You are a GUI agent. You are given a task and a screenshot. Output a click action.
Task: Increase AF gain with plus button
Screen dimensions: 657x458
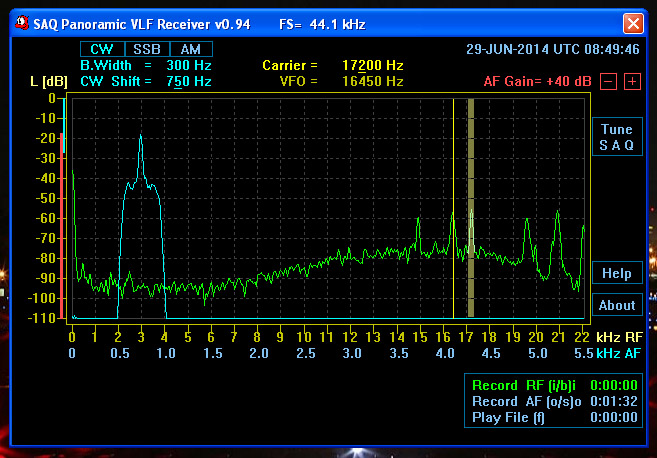632,81
